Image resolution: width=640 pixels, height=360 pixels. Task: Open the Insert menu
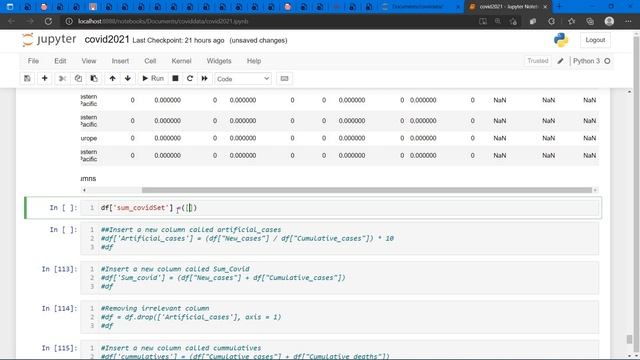120,61
